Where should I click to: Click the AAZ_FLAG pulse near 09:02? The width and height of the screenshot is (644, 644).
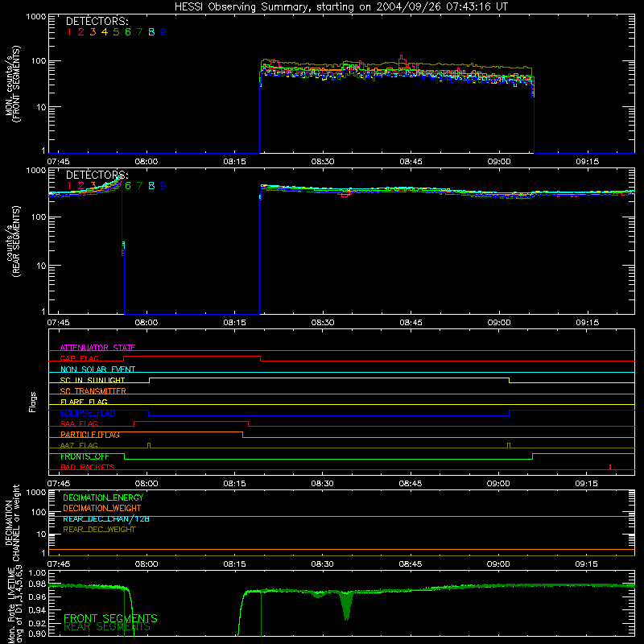(509, 445)
